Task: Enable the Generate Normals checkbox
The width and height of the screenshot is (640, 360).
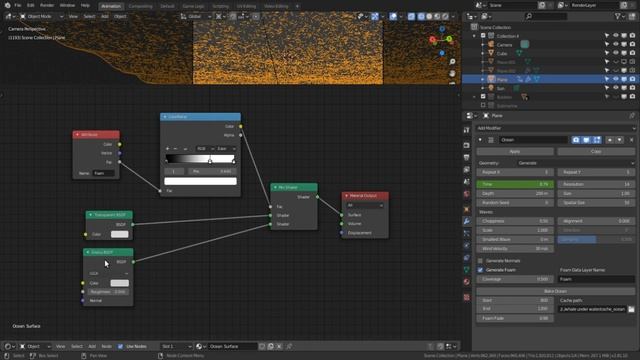Action: tap(480, 261)
